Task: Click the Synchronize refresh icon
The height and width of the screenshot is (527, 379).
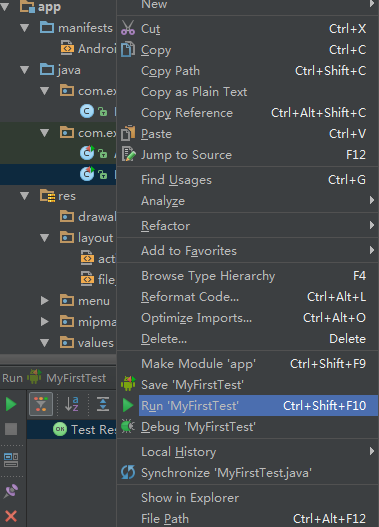Action: (x=128, y=473)
